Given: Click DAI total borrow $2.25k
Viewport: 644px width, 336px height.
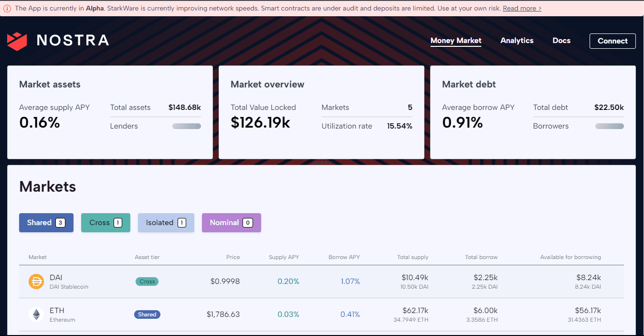Looking at the screenshot, I should 486,278.
